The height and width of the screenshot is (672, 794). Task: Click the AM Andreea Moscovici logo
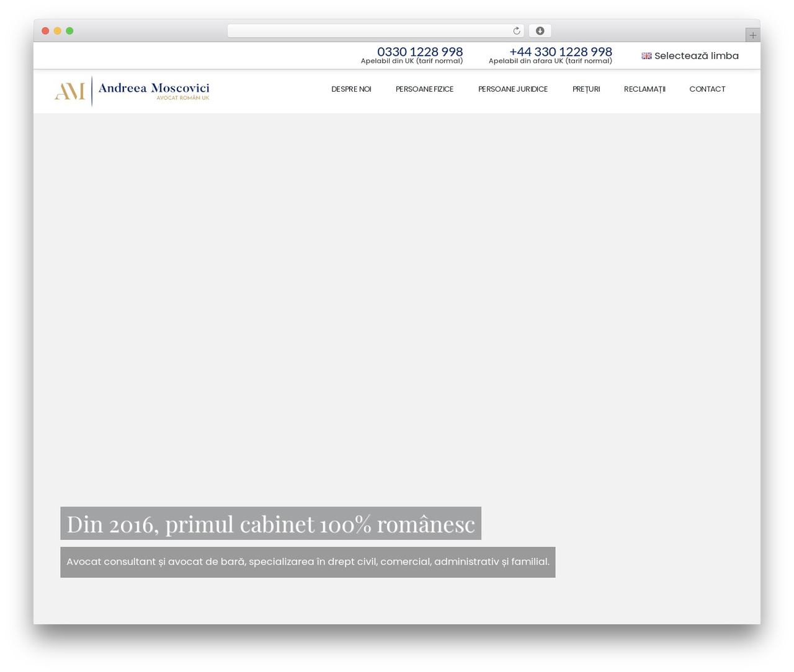(x=132, y=91)
